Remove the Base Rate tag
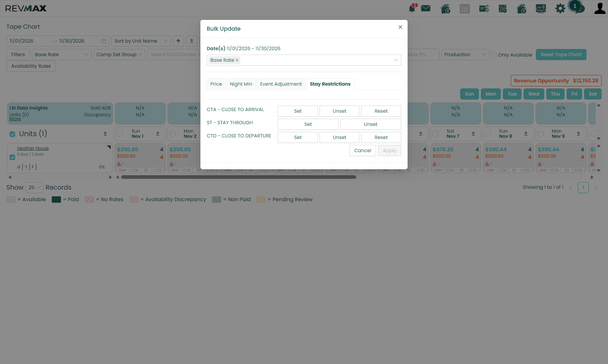The width and height of the screenshot is (608, 364). pyautogui.click(x=237, y=60)
